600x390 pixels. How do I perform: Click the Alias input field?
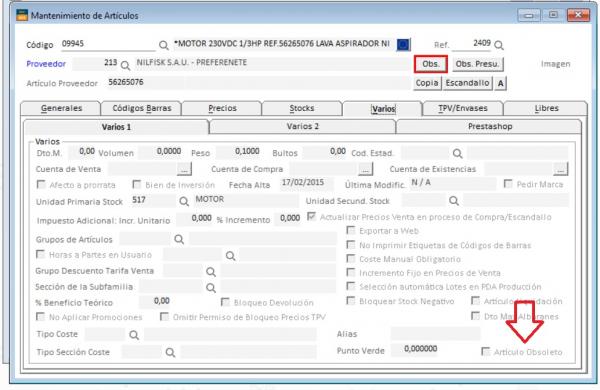(435, 334)
